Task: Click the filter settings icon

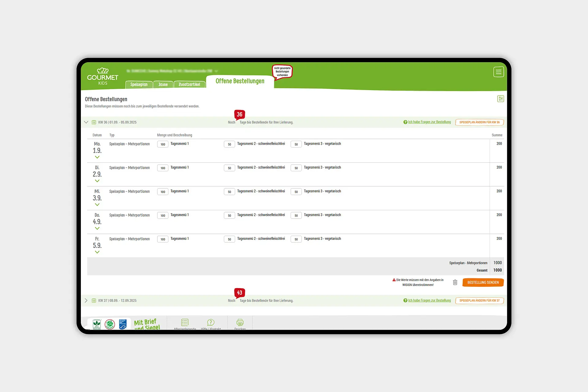Action: pos(500,99)
